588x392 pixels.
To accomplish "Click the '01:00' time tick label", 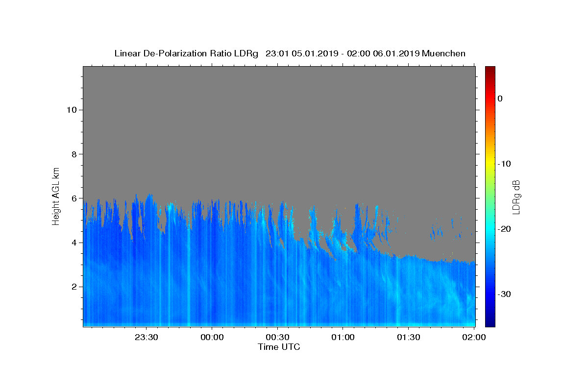I will pos(343,337).
